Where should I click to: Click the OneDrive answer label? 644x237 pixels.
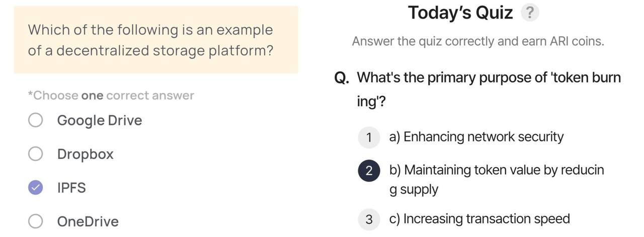pyautogui.click(x=88, y=221)
